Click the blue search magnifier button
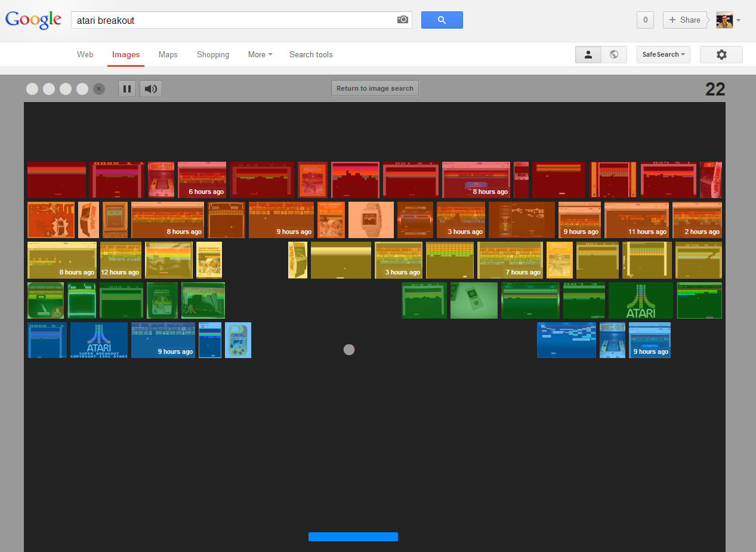756x552 pixels. coord(442,20)
